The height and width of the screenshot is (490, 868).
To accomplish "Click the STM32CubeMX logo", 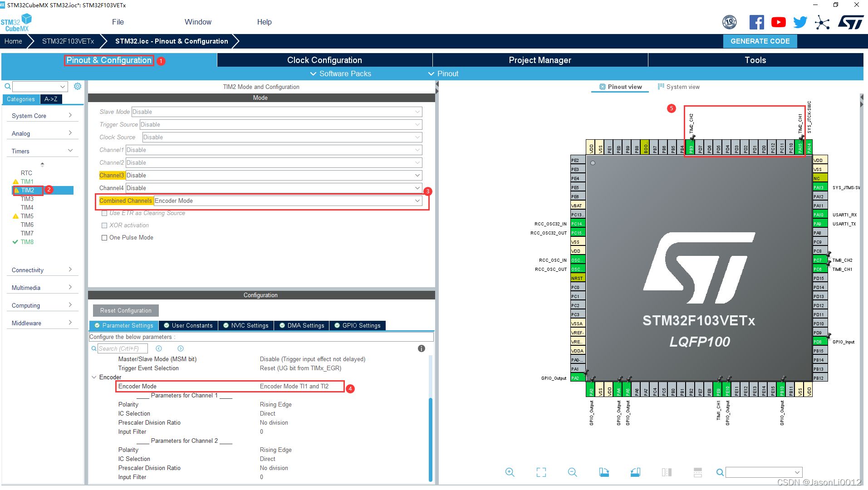I will pyautogui.click(x=16, y=22).
